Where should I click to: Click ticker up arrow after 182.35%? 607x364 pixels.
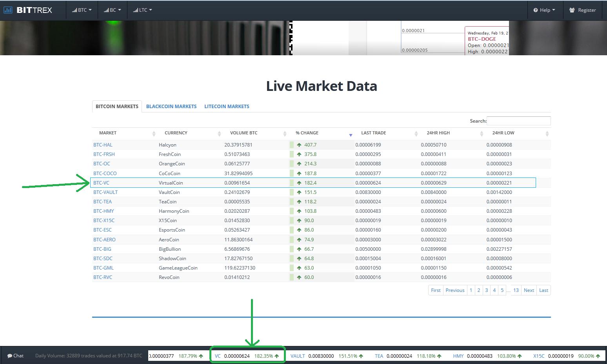[x=277, y=356]
